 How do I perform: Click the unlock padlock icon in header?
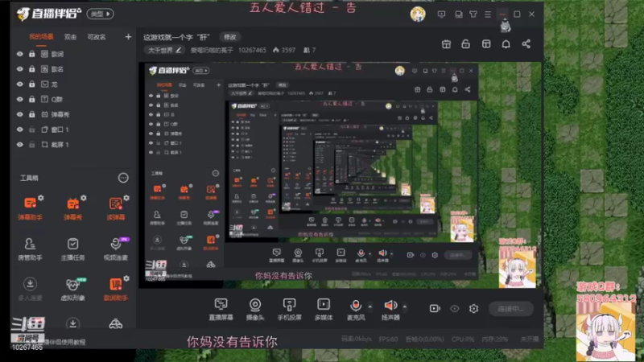point(466,44)
